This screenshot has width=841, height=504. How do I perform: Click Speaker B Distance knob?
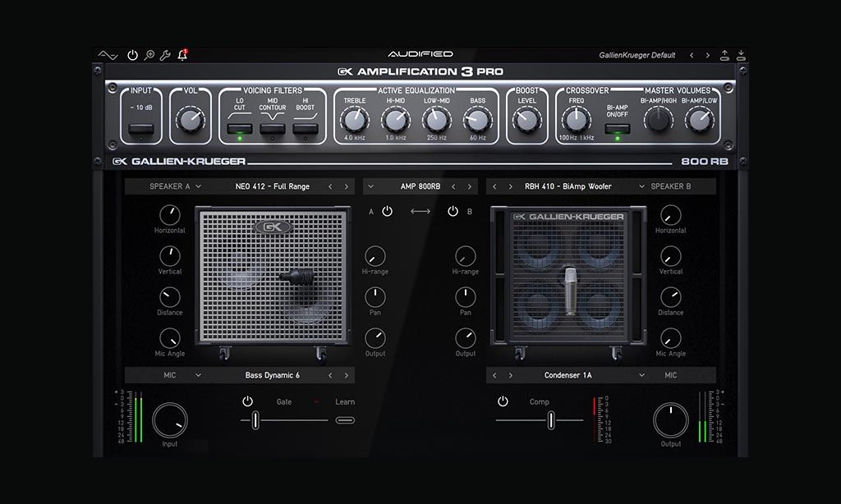pos(671,297)
